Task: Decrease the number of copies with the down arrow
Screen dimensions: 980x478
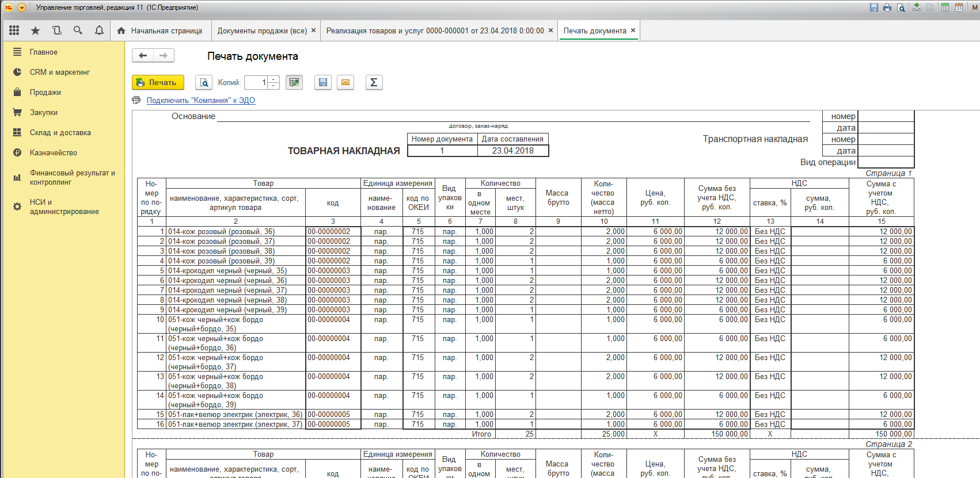Action: (x=274, y=86)
